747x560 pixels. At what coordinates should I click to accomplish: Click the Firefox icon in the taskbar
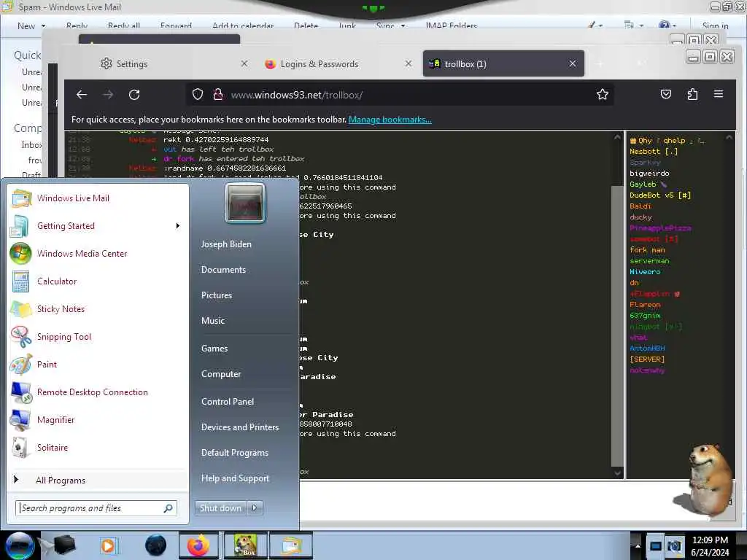pos(198,545)
